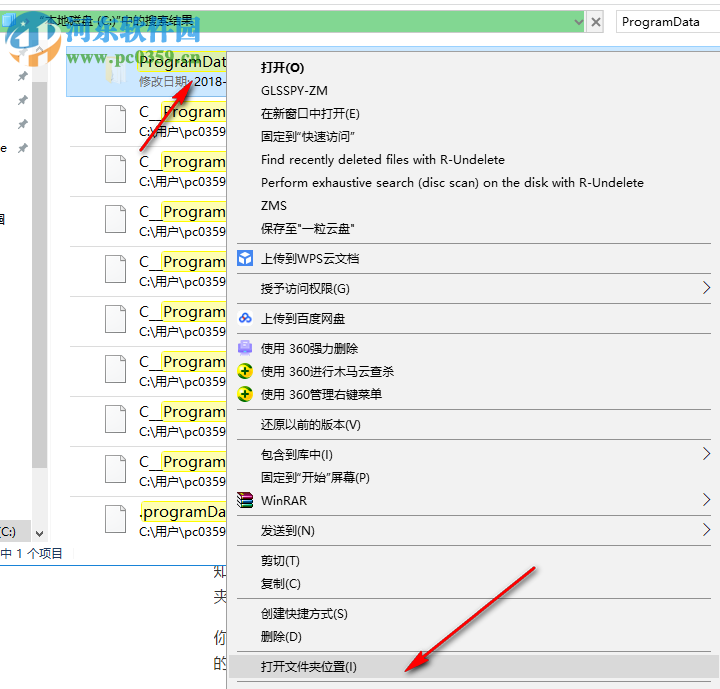The width and height of the screenshot is (720, 689).
Task: Expand 授予访问权限(G) submenu arrow
Action: [706, 288]
